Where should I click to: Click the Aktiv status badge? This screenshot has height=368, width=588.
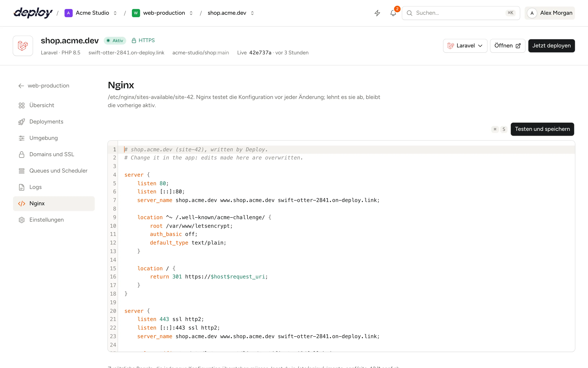[x=115, y=41]
